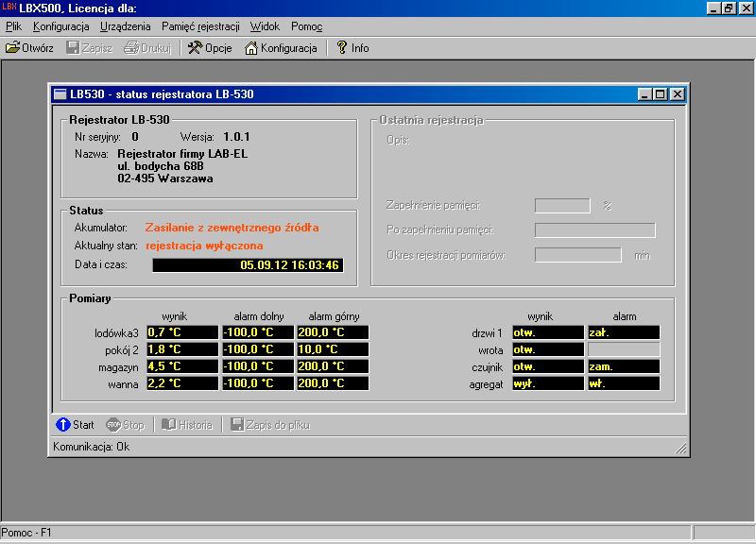The width and height of the screenshot is (756, 544).
Task: Click drzwi 1 alarm zał.
Action: coord(624,332)
